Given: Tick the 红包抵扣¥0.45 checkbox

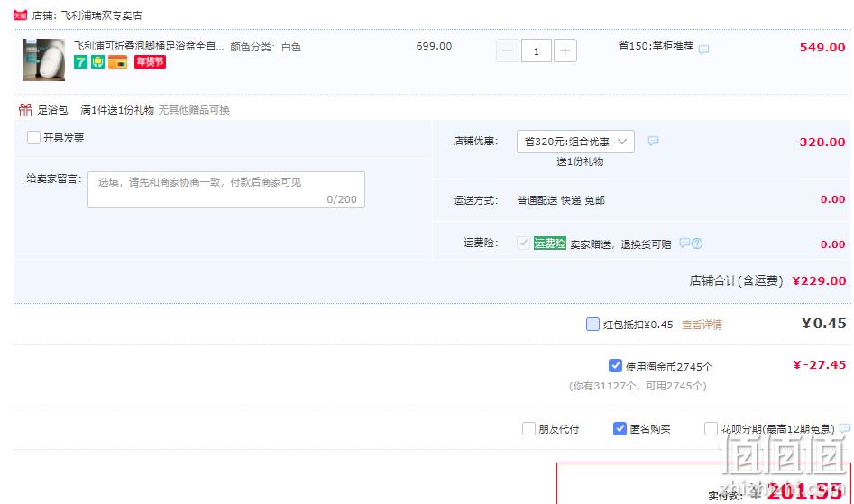Looking at the screenshot, I should click(592, 325).
